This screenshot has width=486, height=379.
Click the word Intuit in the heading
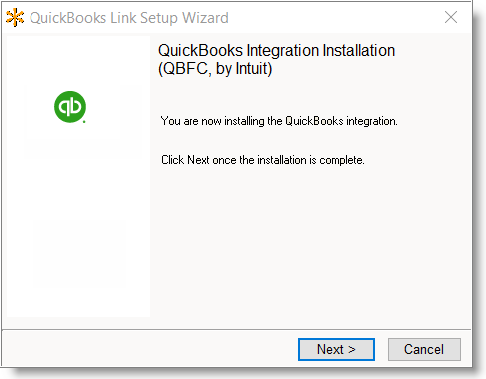(x=252, y=68)
